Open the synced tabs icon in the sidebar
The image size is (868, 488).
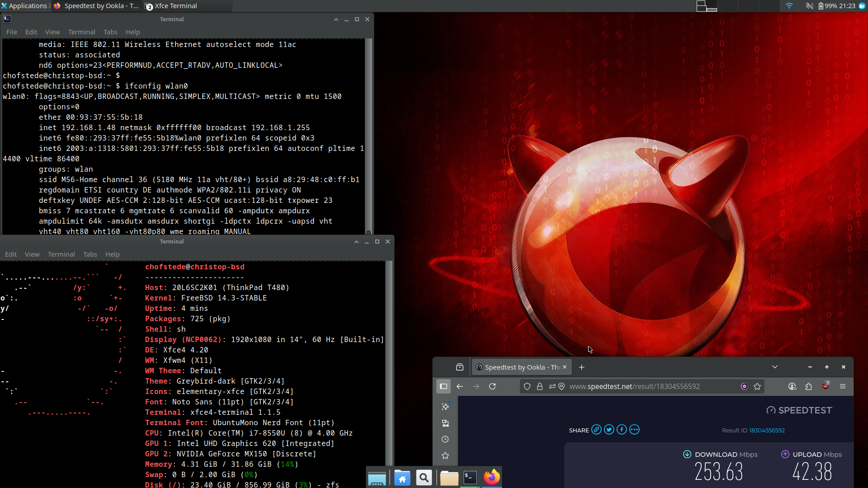point(445,423)
